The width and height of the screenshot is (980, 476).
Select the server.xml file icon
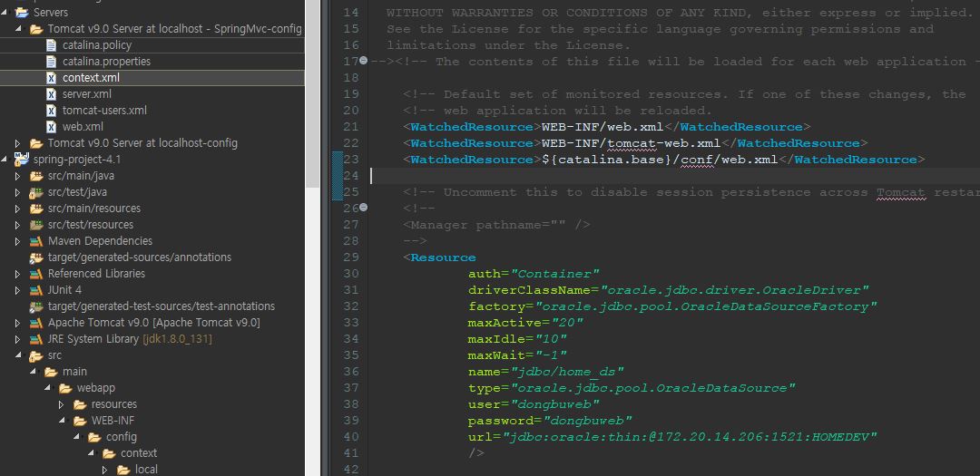coord(51,94)
